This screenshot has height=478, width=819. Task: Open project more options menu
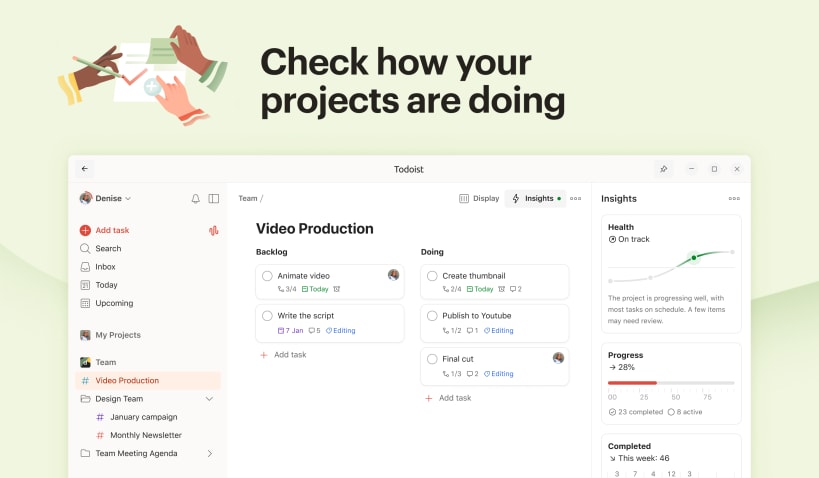click(576, 199)
